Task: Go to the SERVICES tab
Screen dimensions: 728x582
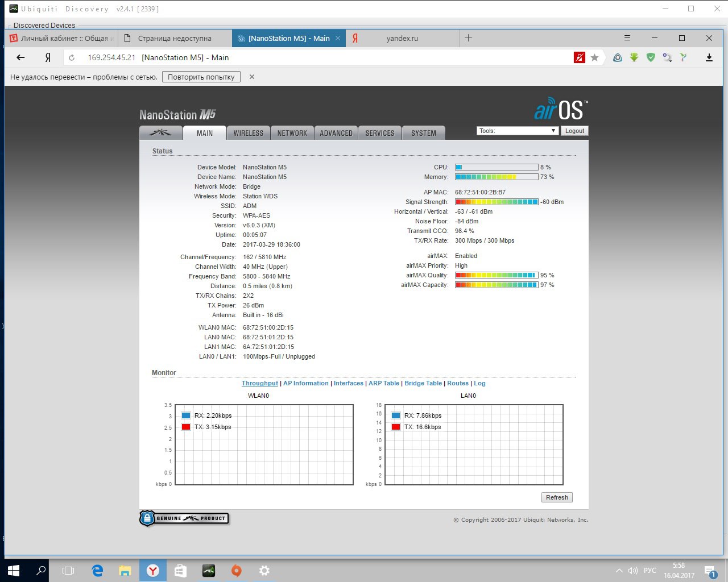Action: click(x=379, y=133)
